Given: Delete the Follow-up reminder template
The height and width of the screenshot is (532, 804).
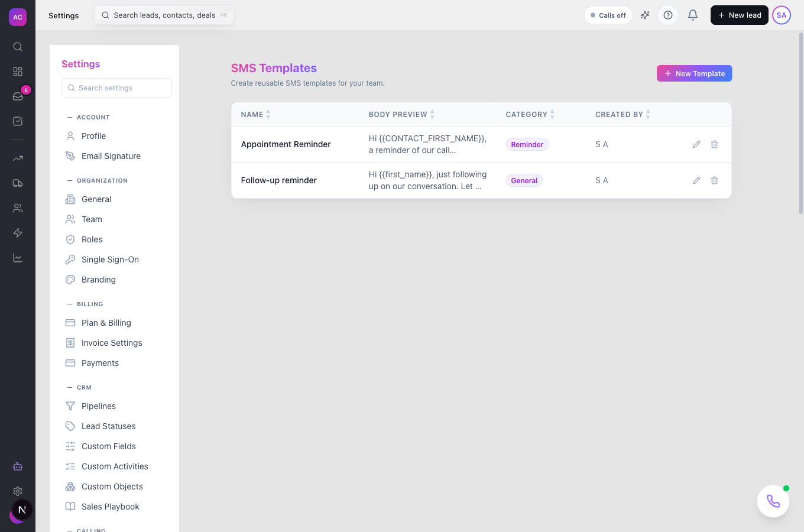Looking at the screenshot, I should [x=714, y=180].
